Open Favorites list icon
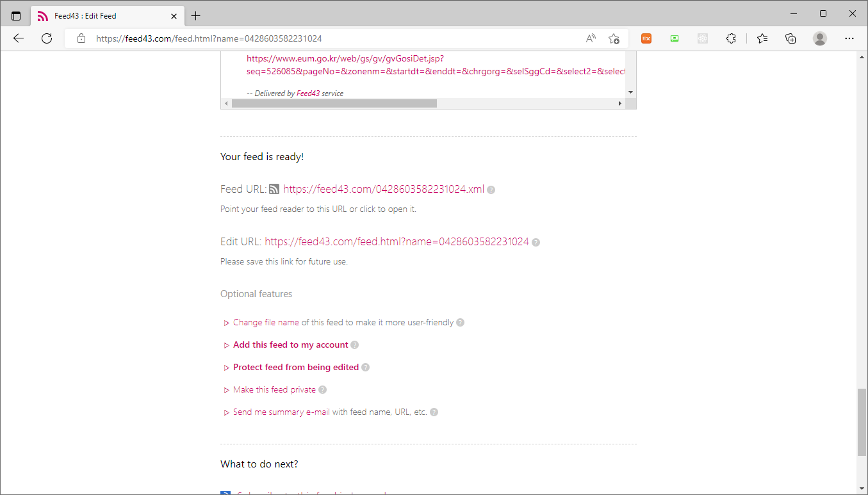The image size is (868, 495). [762, 38]
